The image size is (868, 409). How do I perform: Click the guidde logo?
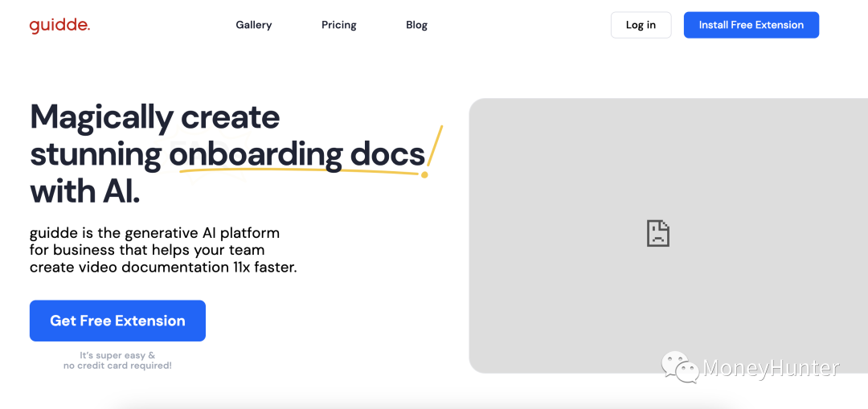pos(59,26)
